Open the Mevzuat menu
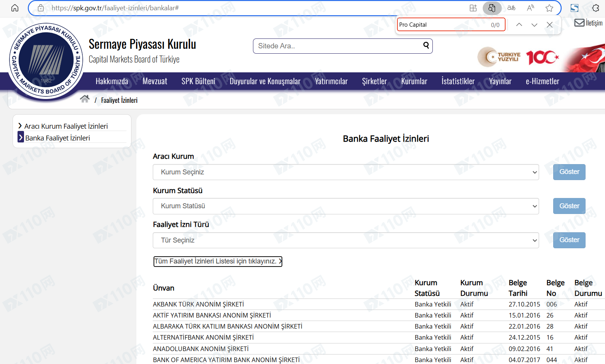The image size is (605, 364). point(155,81)
